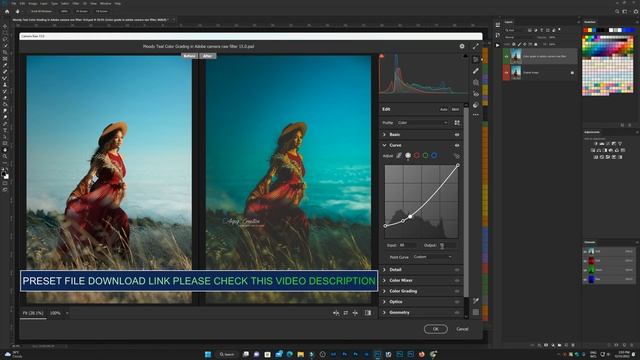Hide the top color grade layer
Image resolution: width=640 pixels, height=360 pixels.
pos(506,56)
